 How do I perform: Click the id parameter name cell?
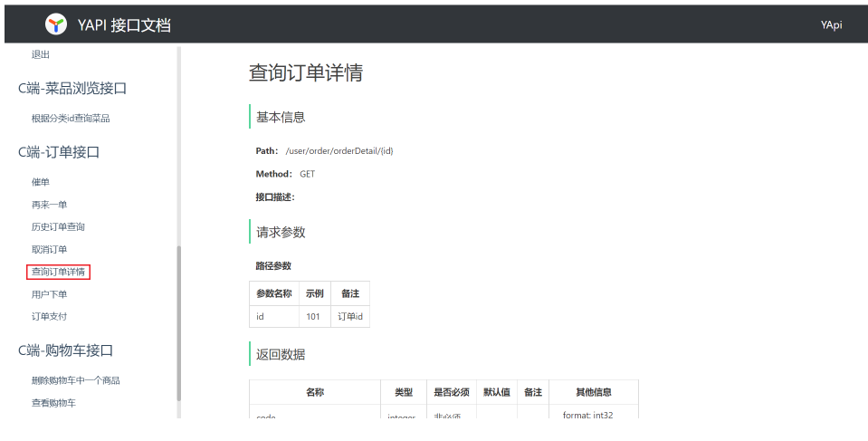point(274,316)
